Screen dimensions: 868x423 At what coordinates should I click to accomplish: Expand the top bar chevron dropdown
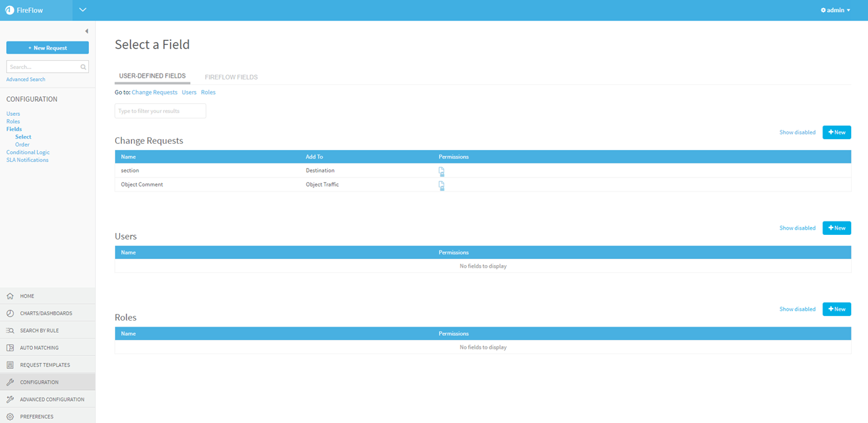click(x=83, y=10)
